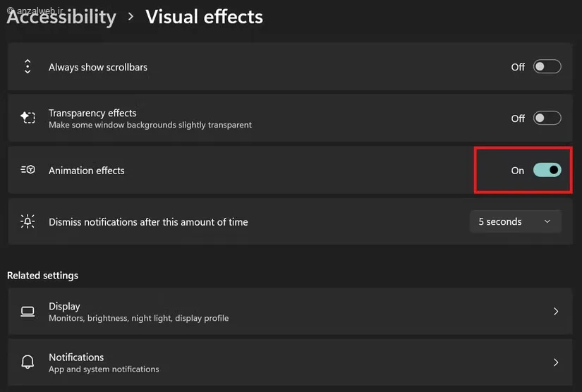Open Notifications App and system notifications
Screen dimensions: 582x392
[x=290, y=362]
